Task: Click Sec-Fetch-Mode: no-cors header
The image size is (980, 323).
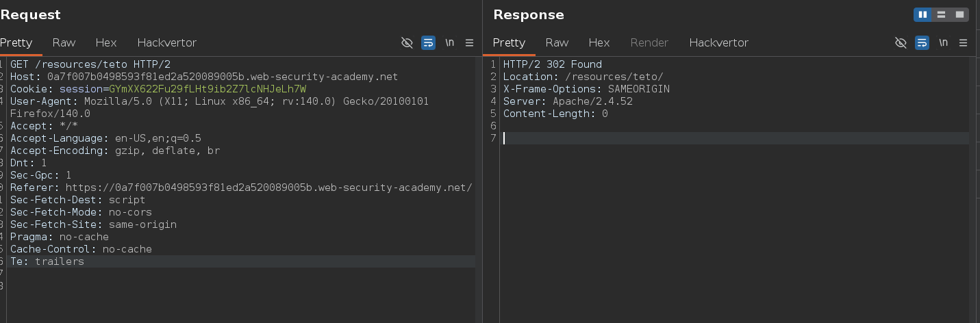Action: coord(81,212)
